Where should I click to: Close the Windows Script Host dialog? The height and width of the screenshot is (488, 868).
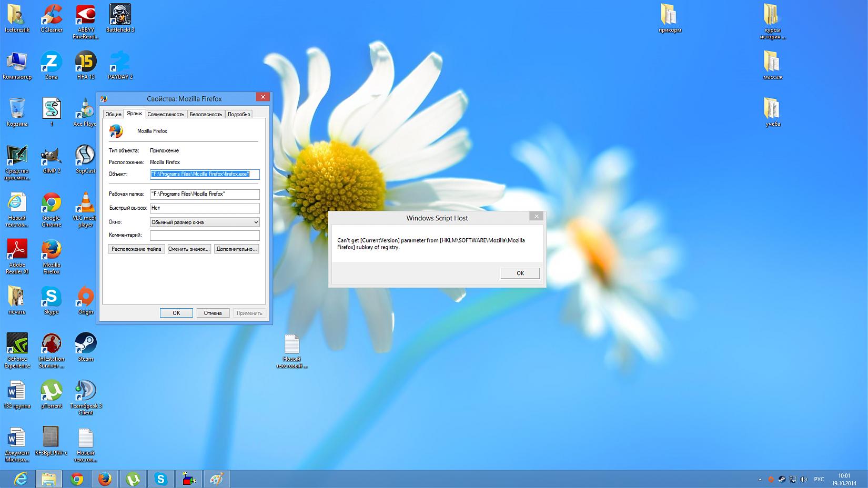point(536,216)
